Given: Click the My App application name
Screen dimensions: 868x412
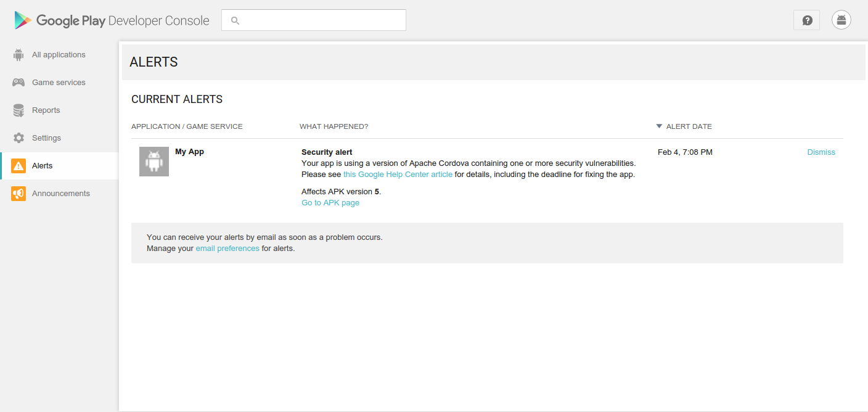Looking at the screenshot, I should 189,152.
